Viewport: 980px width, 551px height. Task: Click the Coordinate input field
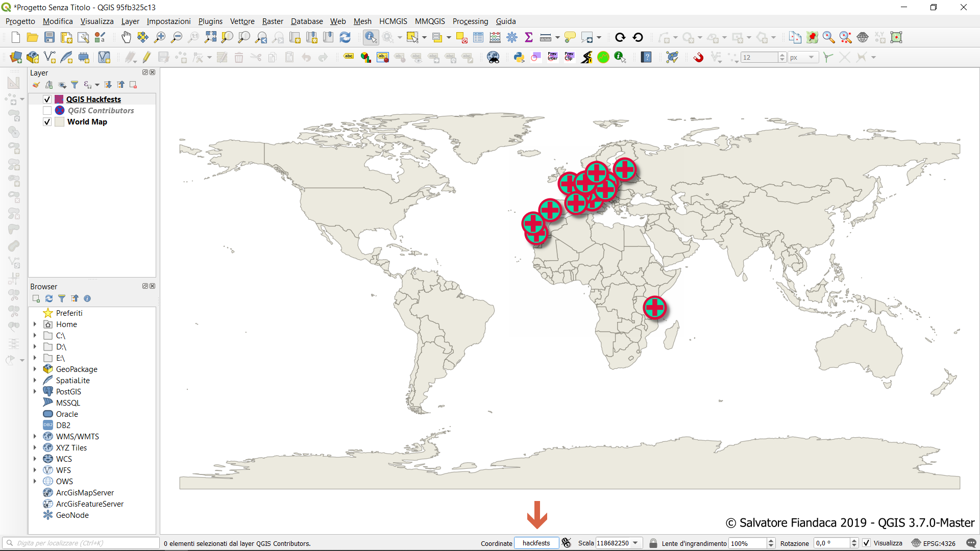click(x=536, y=543)
